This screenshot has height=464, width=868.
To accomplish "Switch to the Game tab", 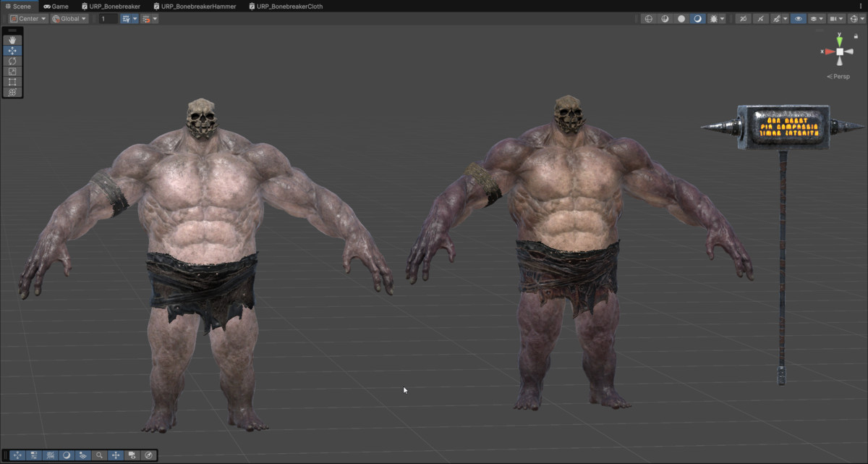I will (x=56, y=6).
